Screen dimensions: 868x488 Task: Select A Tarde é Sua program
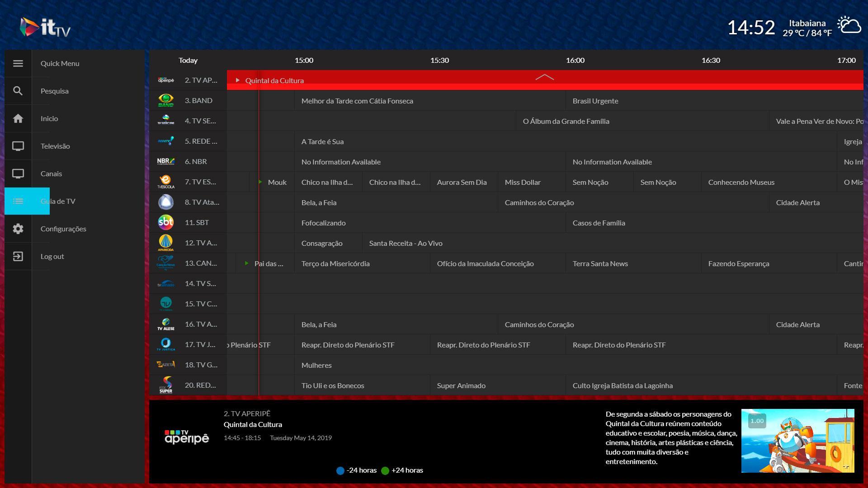click(x=566, y=141)
